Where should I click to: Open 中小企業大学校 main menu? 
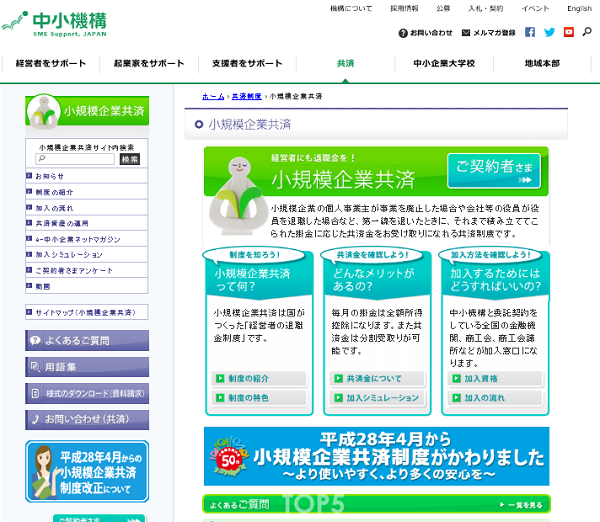pos(444,64)
